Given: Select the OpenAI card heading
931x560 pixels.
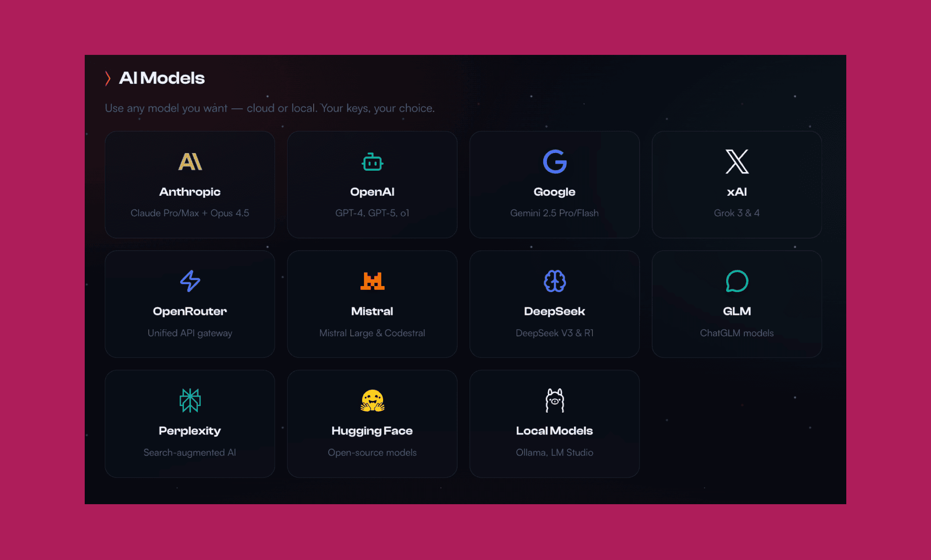Looking at the screenshot, I should point(372,192).
